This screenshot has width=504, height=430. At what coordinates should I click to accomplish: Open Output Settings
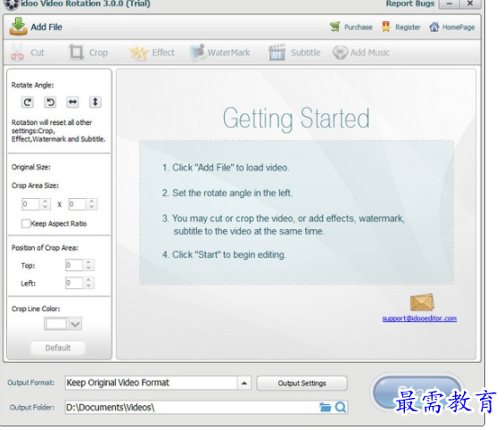(x=302, y=383)
